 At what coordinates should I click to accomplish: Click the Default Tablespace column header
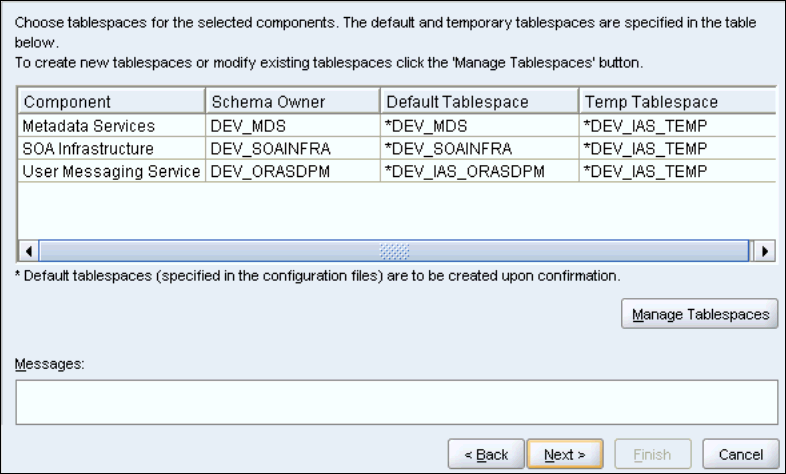(478, 102)
